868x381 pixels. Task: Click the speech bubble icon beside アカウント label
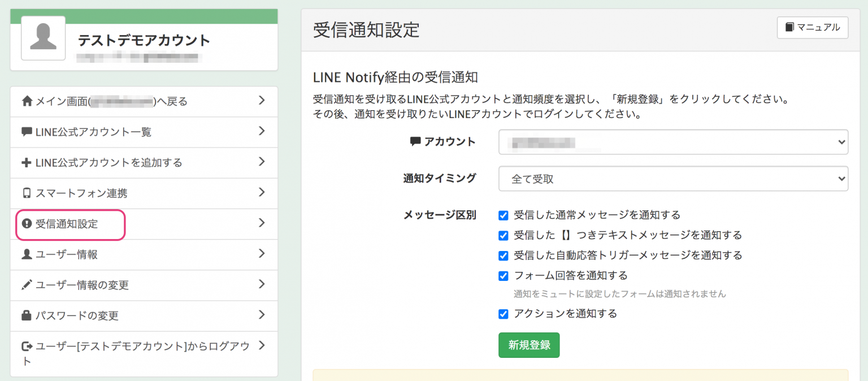[x=415, y=142]
